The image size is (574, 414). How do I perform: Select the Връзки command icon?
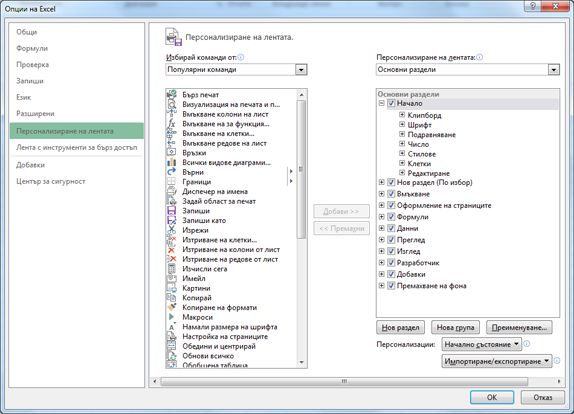click(171, 153)
